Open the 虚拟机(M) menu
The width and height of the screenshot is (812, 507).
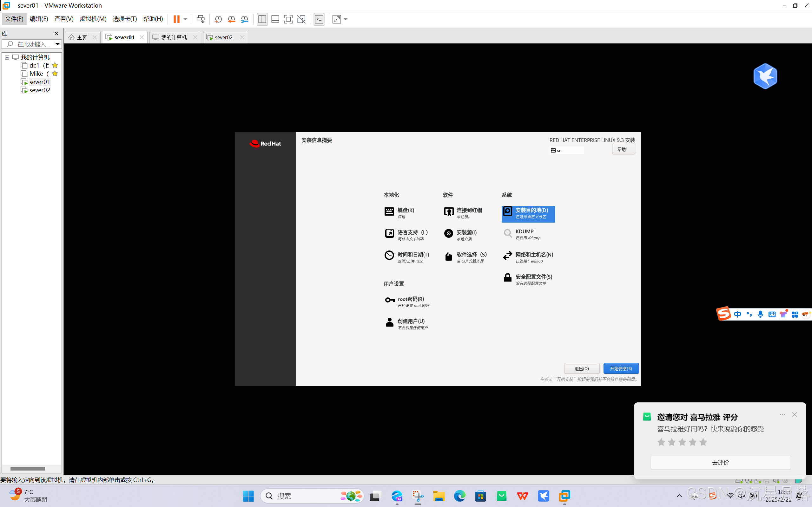click(93, 19)
